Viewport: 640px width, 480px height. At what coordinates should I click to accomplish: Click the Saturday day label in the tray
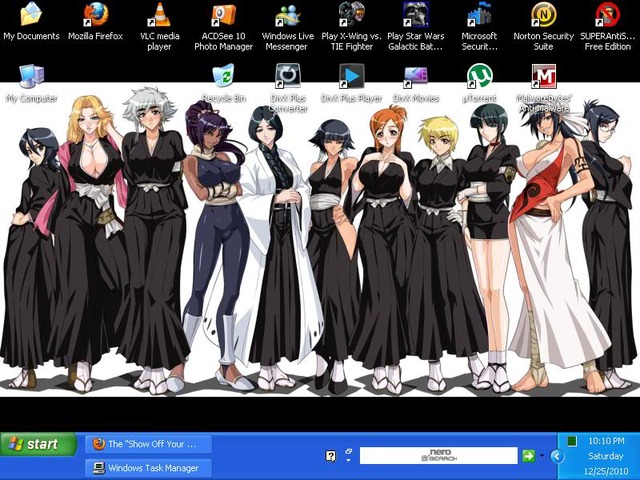[x=606, y=456]
